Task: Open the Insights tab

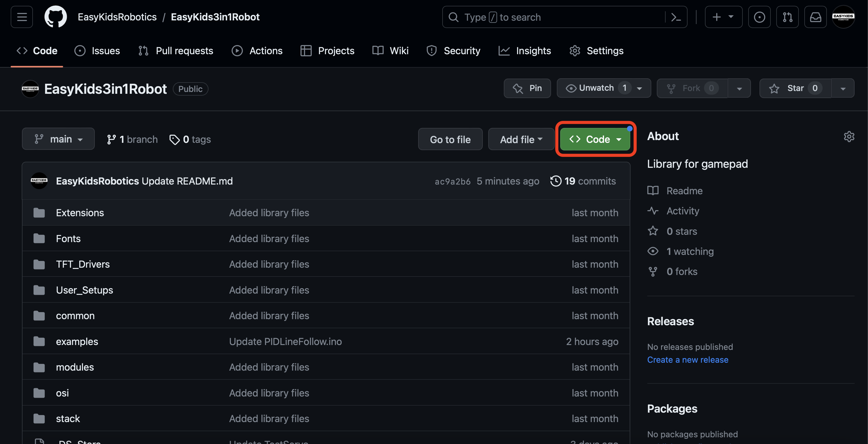Action: (525, 51)
